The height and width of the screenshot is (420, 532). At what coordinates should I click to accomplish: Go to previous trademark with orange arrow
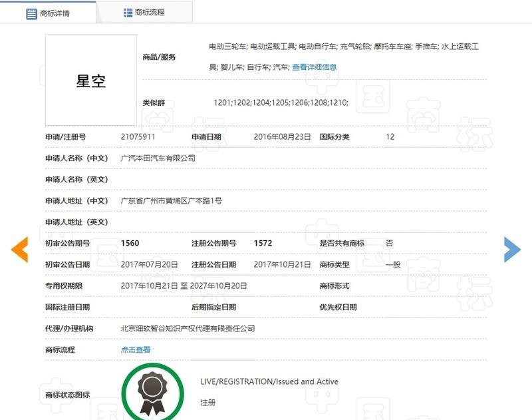pos(20,250)
